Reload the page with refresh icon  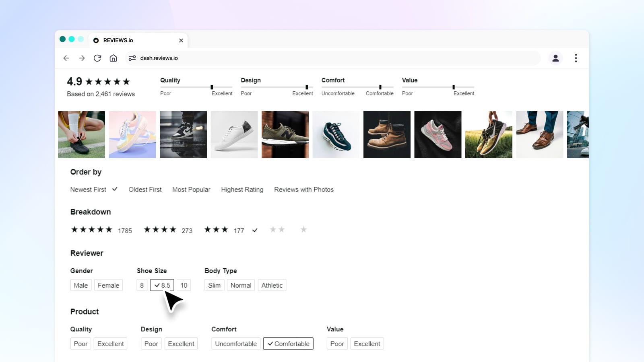tap(97, 58)
